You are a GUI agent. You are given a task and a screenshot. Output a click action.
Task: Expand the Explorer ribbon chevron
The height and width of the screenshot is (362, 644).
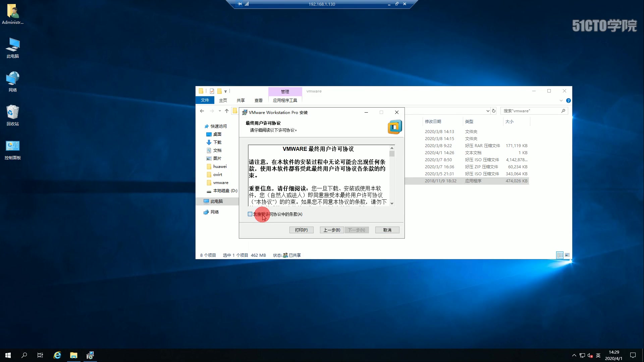click(561, 101)
